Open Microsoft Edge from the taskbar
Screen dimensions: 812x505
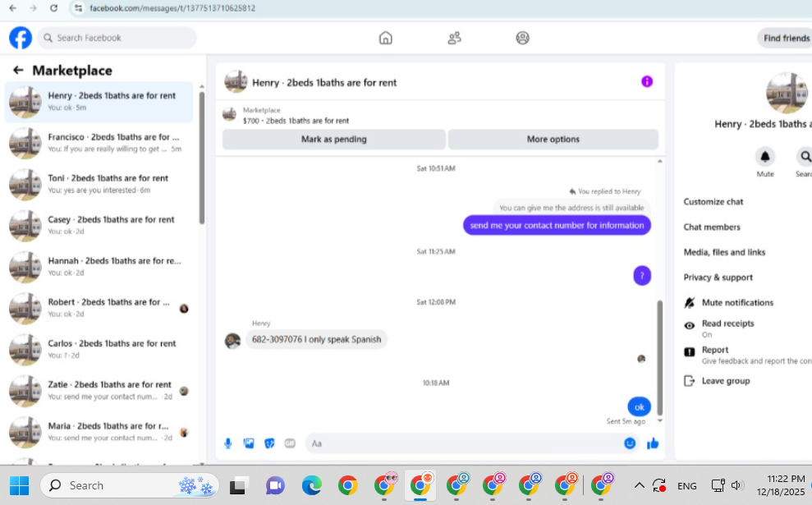point(312,486)
